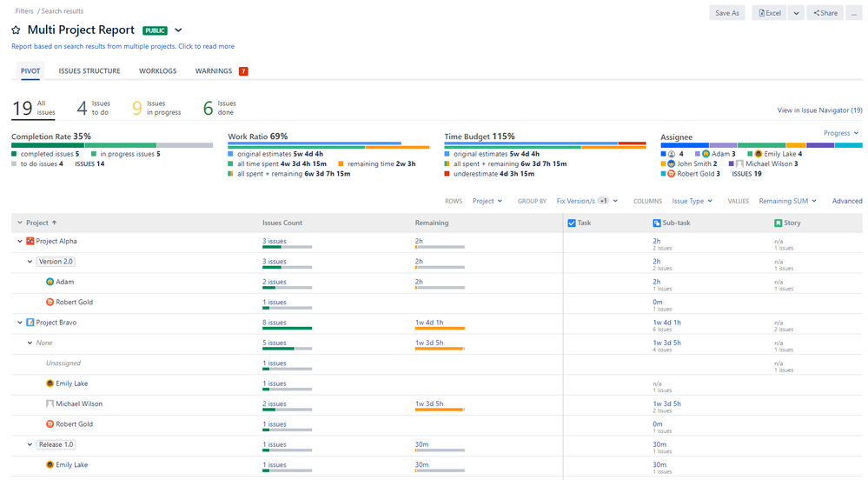868x480 pixels.
Task: Click Adam's avatar in Version 2.0 group
Action: pyautogui.click(x=50, y=282)
